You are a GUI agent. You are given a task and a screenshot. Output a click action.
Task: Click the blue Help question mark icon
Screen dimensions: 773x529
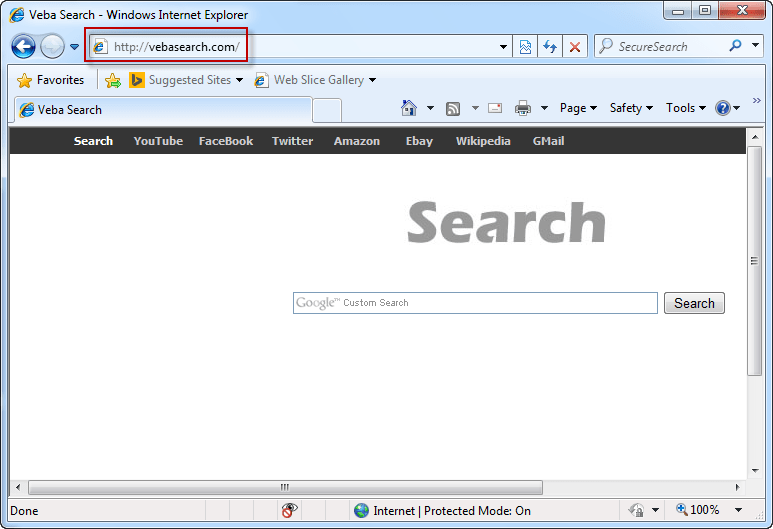click(x=723, y=108)
